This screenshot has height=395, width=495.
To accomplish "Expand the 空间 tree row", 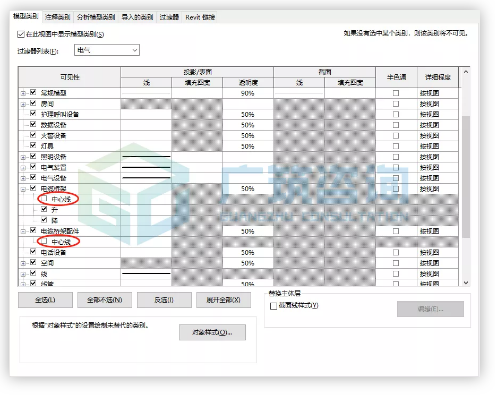I will [x=23, y=263].
